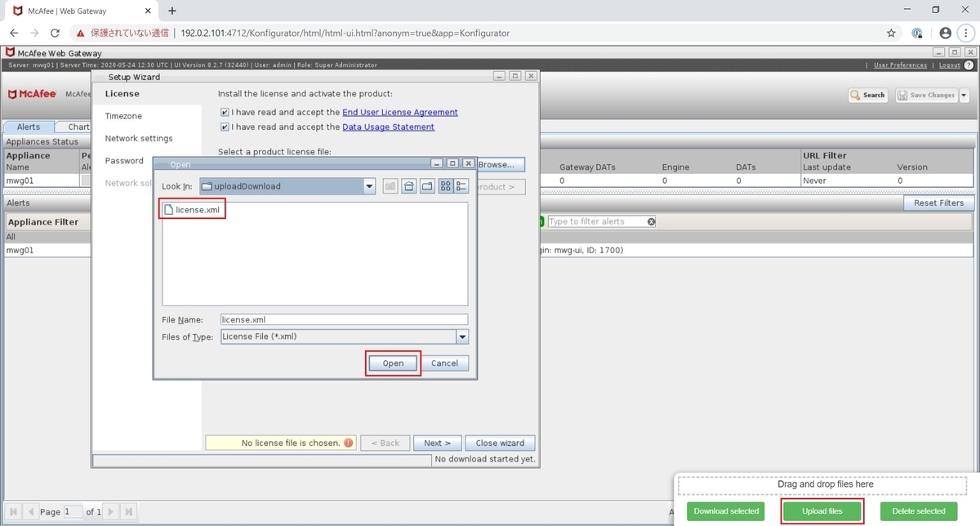
Task: Click Type to filter alerts field
Action: (596, 221)
